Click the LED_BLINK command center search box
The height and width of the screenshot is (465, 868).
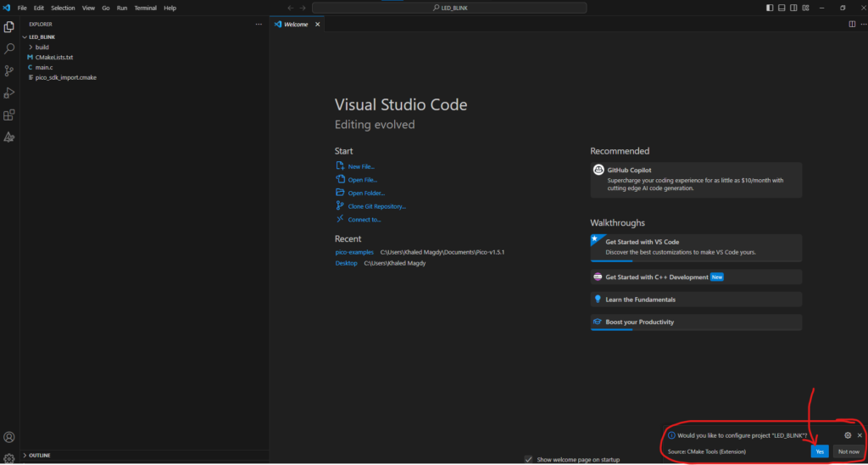point(449,8)
